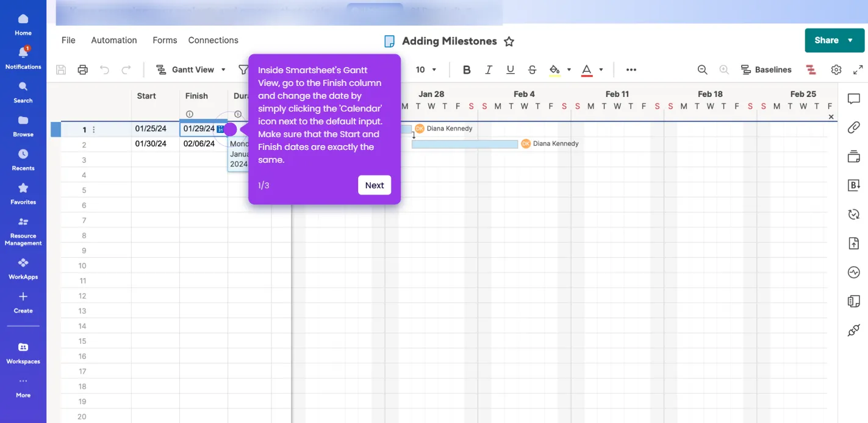Click the Print icon in toolbar

83,69
